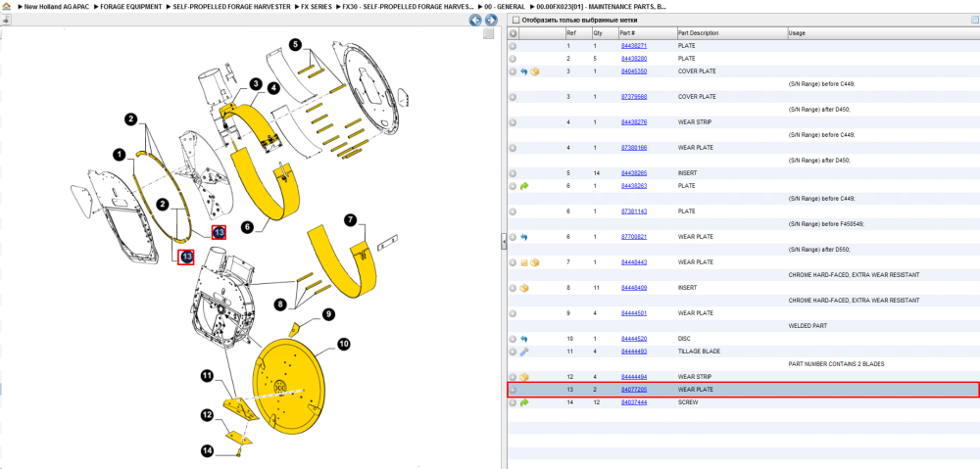Open part number link 84077205
The image size is (980, 469).
(x=634, y=390)
